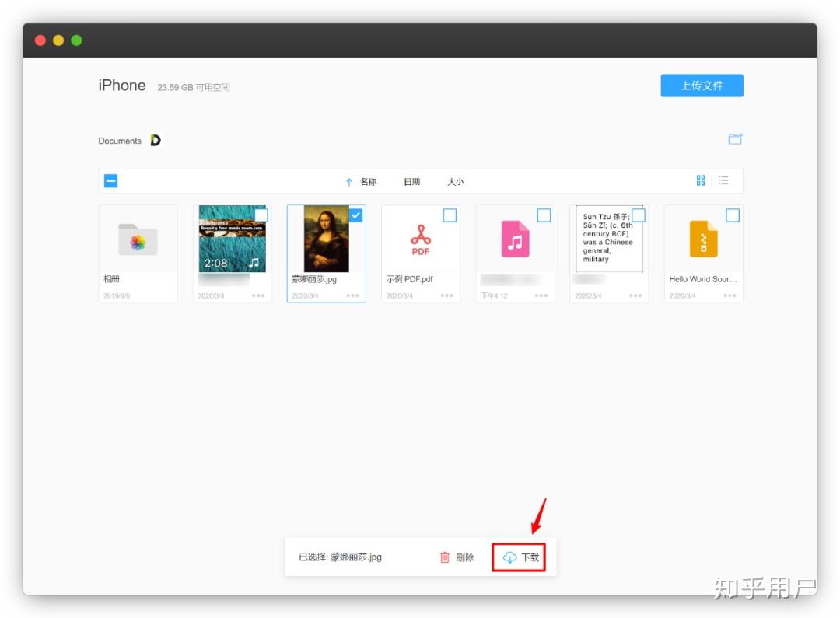Click the 示例 PDF.pdf file name
Screen dimensions: 840x618
click(x=410, y=279)
